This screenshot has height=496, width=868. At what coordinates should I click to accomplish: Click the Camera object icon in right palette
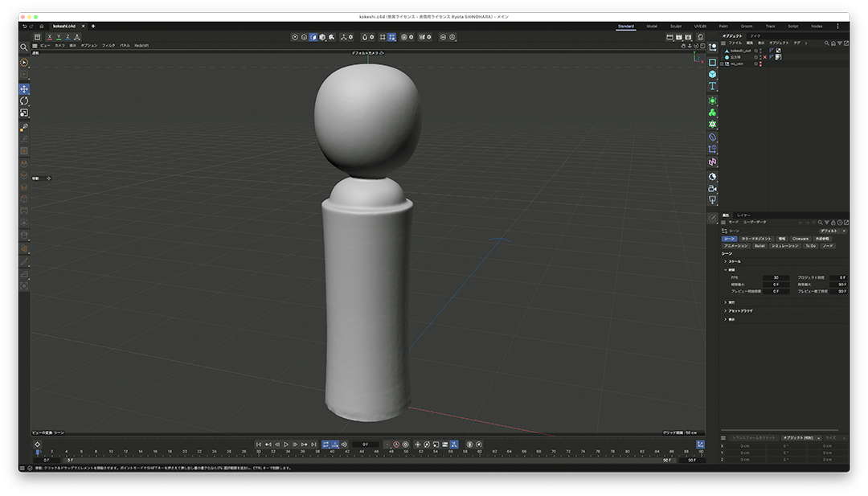[712, 188]
